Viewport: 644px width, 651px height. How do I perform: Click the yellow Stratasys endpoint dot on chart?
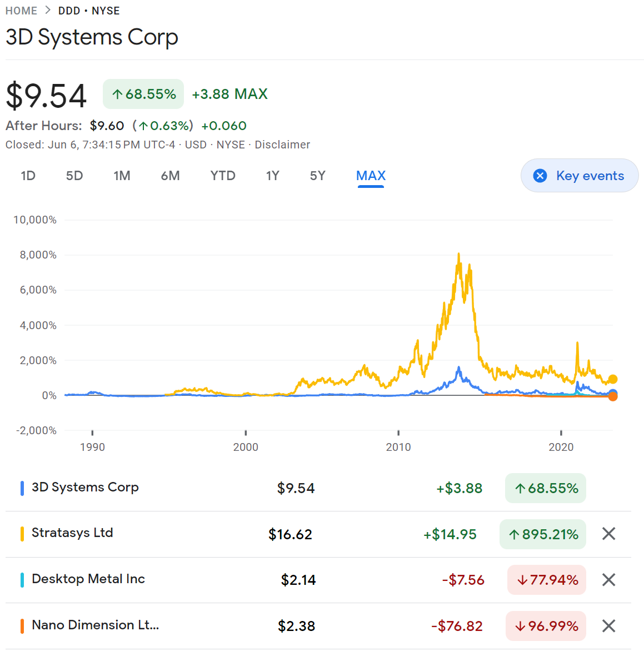coord(612,379)
